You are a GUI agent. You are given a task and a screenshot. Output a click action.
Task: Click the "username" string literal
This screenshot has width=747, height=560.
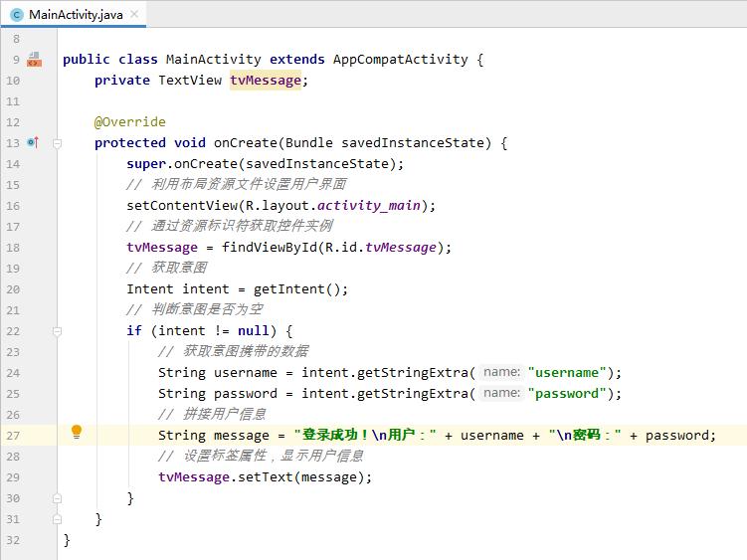click(x=567, y=373)
